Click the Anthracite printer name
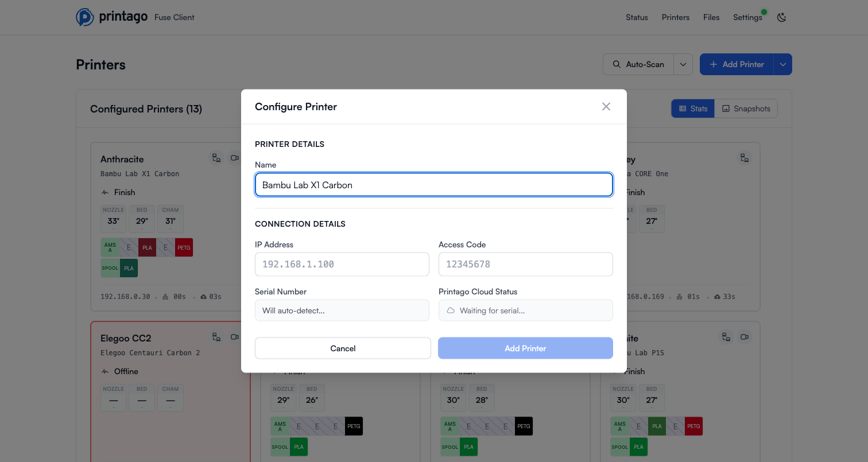Screen dimensions: 868x462 122,159
